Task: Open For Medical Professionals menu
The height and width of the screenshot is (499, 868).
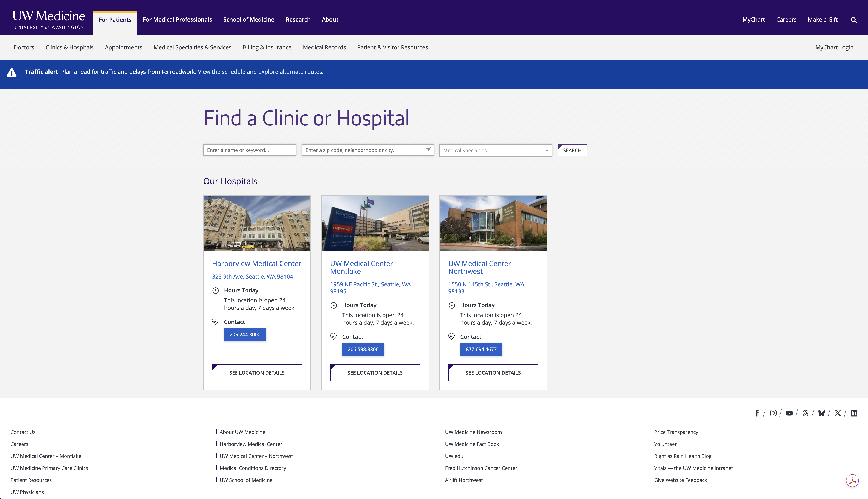Action: tap(177, 20)
